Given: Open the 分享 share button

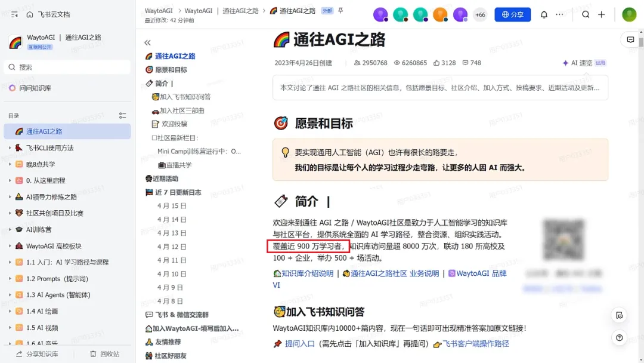Looking at the screenshot, I should pos(512,14).
